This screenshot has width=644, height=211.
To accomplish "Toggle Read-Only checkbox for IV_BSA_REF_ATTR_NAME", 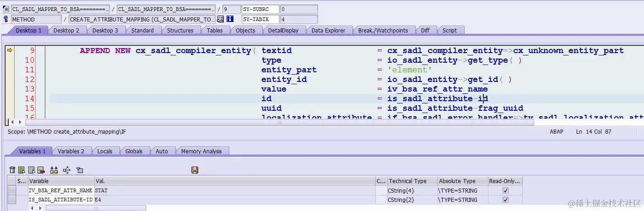I will (x=505, y=190).
